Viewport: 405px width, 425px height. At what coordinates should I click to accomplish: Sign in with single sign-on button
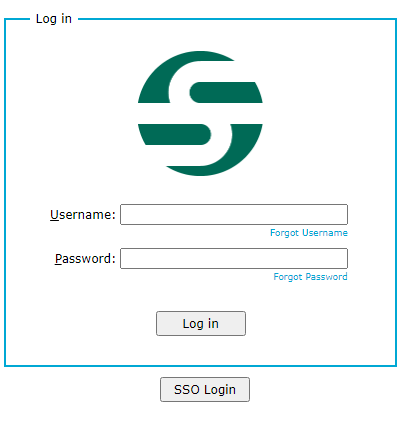coord(205,389)
